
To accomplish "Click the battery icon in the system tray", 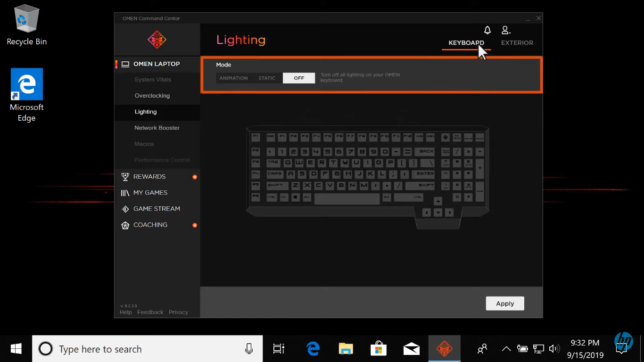I will (522, 349).
